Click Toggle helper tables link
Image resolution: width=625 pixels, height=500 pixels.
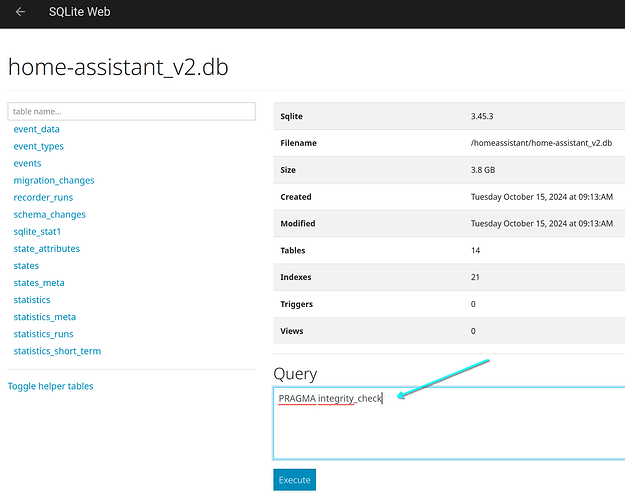[x=51, y=386]
